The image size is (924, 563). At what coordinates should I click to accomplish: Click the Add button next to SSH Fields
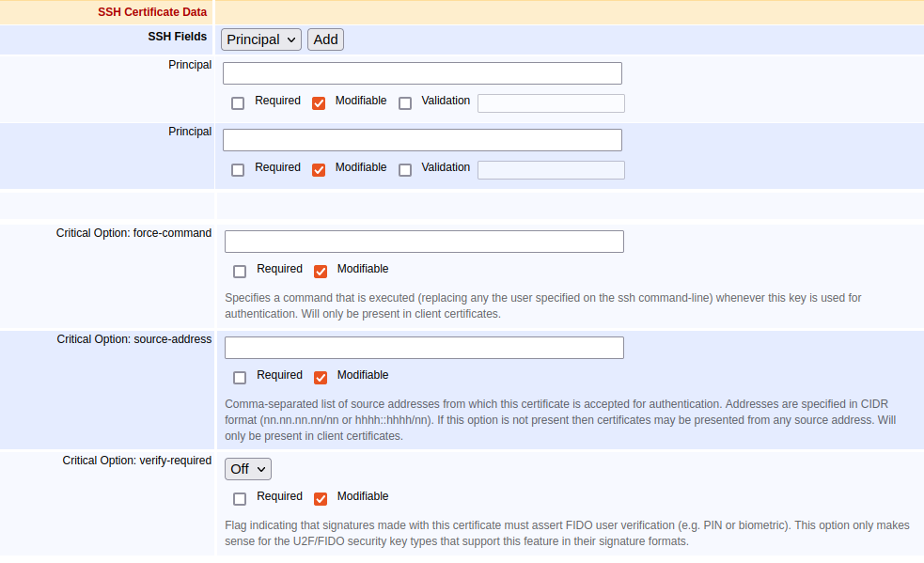point(325,39)
